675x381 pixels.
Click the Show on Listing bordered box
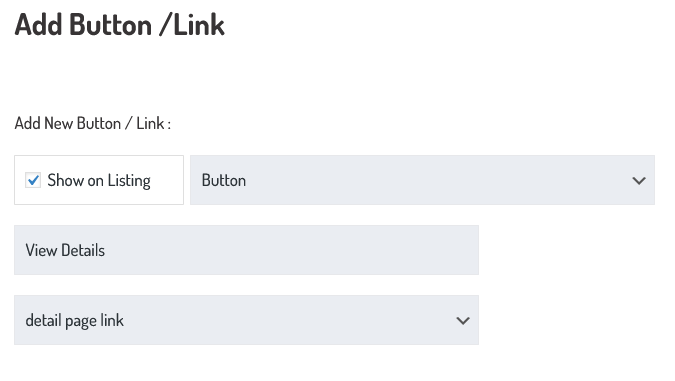[99, 180]
